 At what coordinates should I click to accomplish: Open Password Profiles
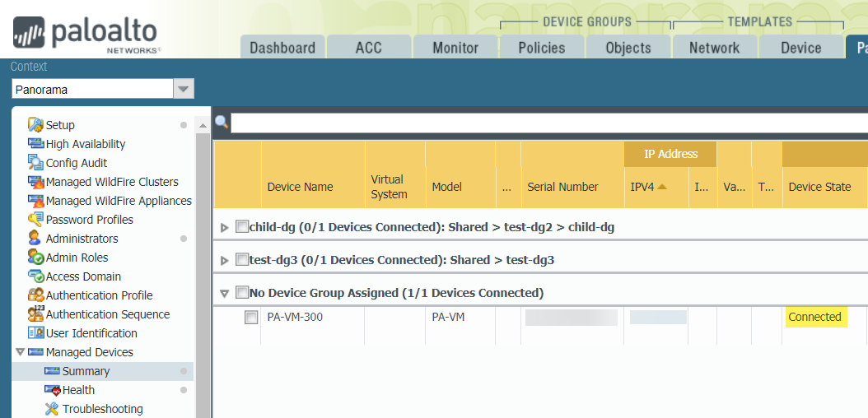(x=90, y=220)
